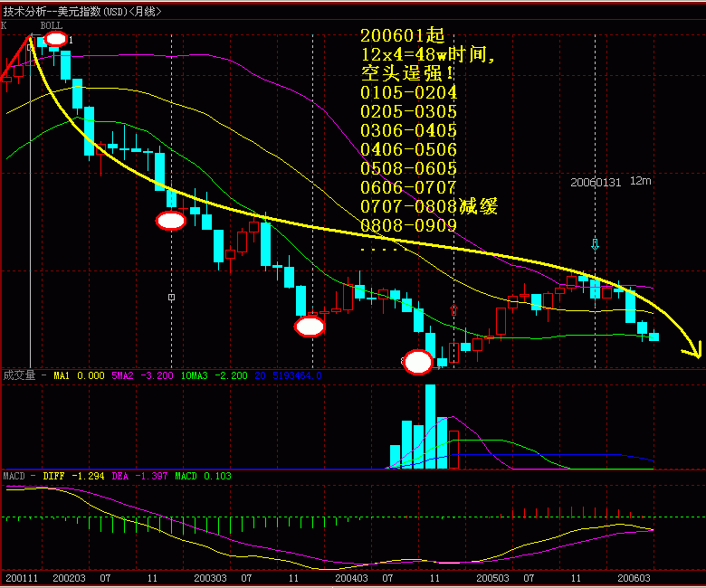The image size is (706, 588).
Task: Click the yellow 空头逞强 annotation text
Action: point(399,74)
